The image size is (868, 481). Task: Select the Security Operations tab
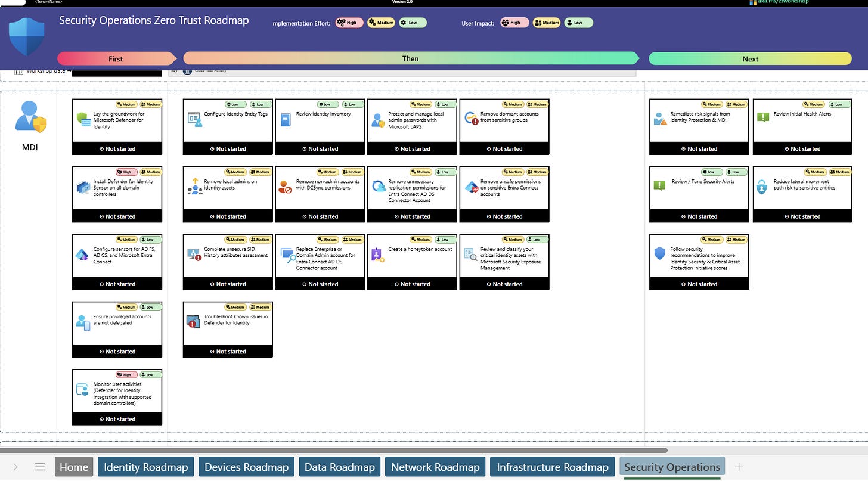(x=672, y=467)
